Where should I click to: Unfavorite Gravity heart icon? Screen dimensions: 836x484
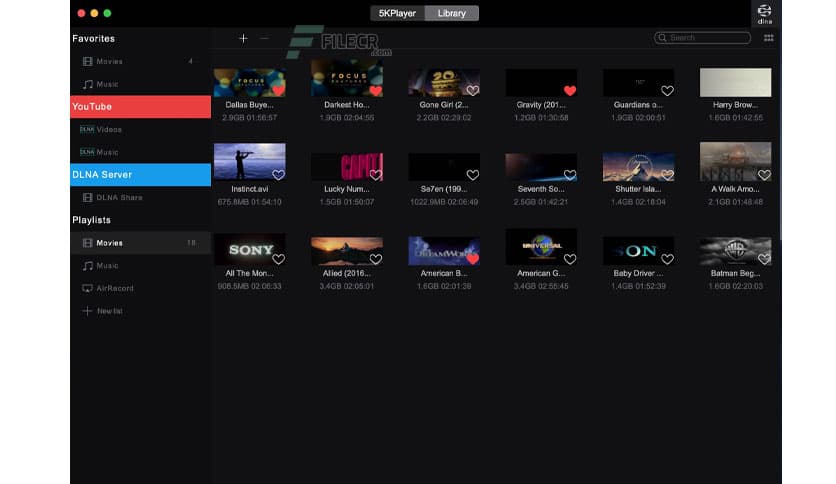point(570,91)
